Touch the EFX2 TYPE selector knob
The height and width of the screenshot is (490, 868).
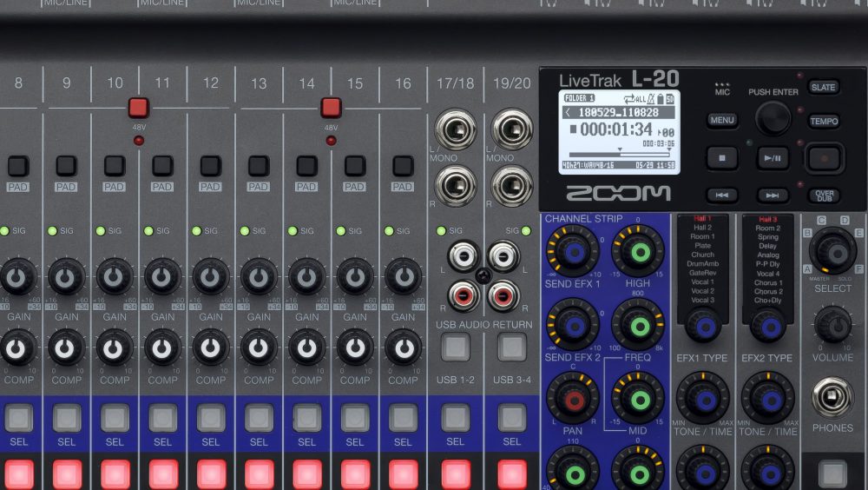pyautogui.click(x=768, y=326)
